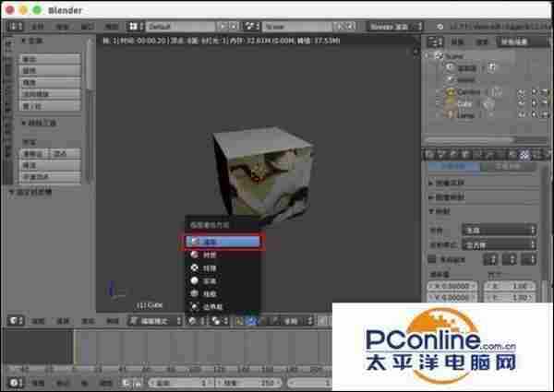Click the timeline 结束 end frame field
This screenshot has height=392, width=554.
249,383
